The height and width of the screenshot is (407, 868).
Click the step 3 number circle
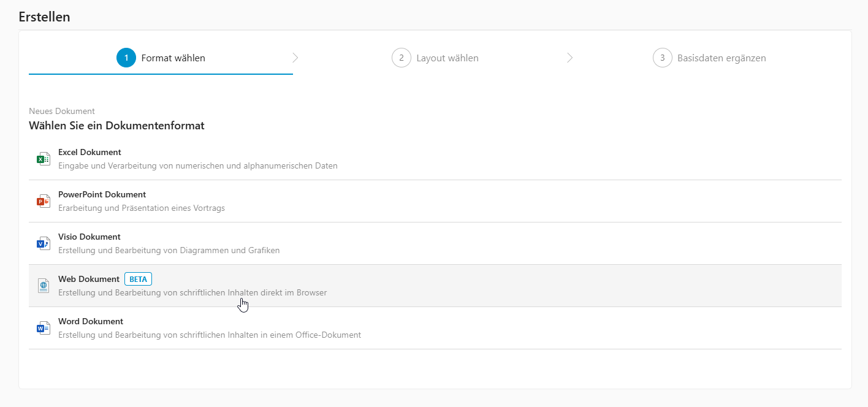662,58
